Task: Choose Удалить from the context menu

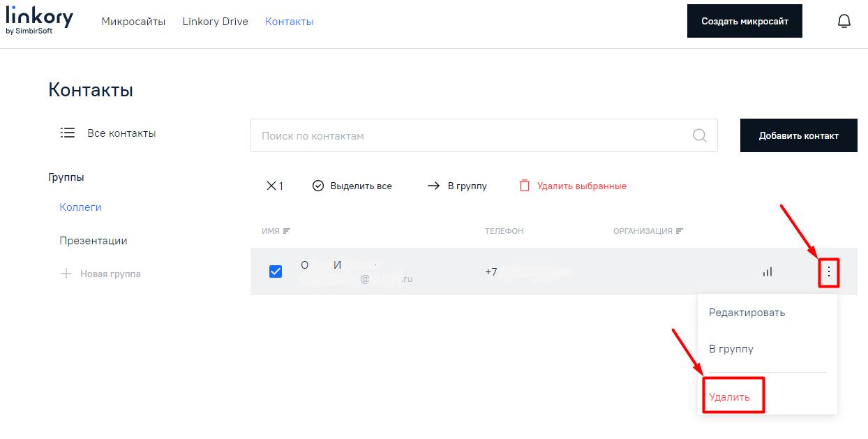Action: point(729,397)
